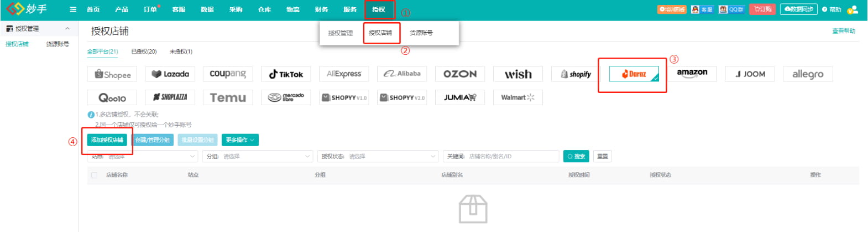The width and height of the screenshot is (868, 232).
Task: Switch to 未授权(1) tab
Action: pos(181,51)
